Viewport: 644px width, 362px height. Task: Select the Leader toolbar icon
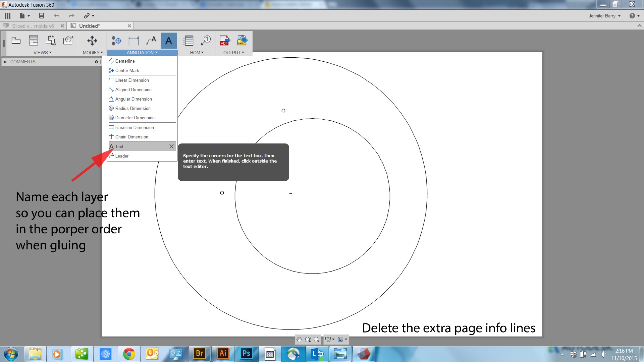pos(151,41)
